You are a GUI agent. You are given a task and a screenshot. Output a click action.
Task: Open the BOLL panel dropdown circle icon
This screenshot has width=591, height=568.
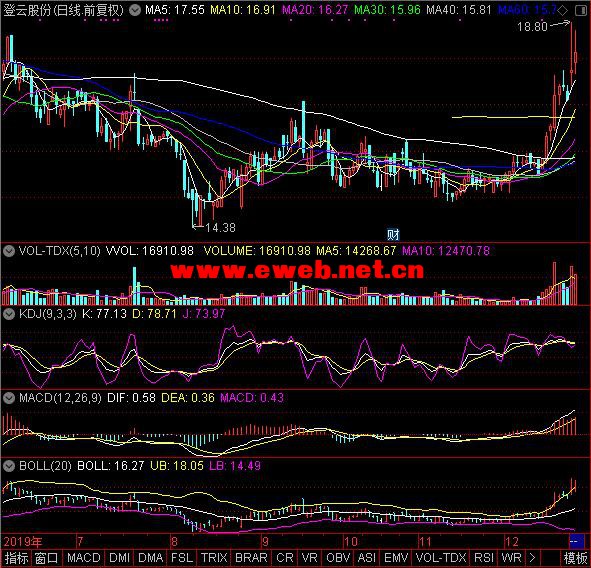[x=9, y=466]
